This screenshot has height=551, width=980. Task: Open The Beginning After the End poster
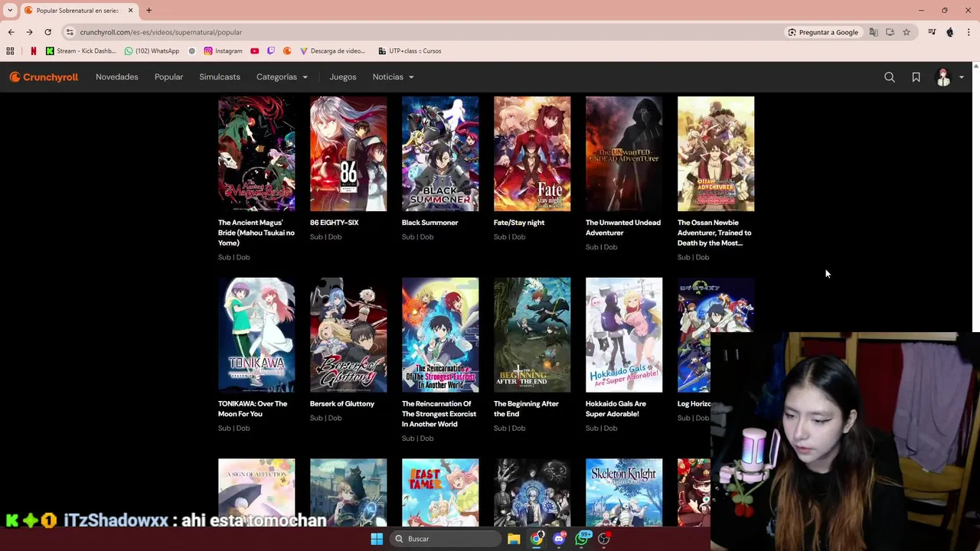(532, 335)
